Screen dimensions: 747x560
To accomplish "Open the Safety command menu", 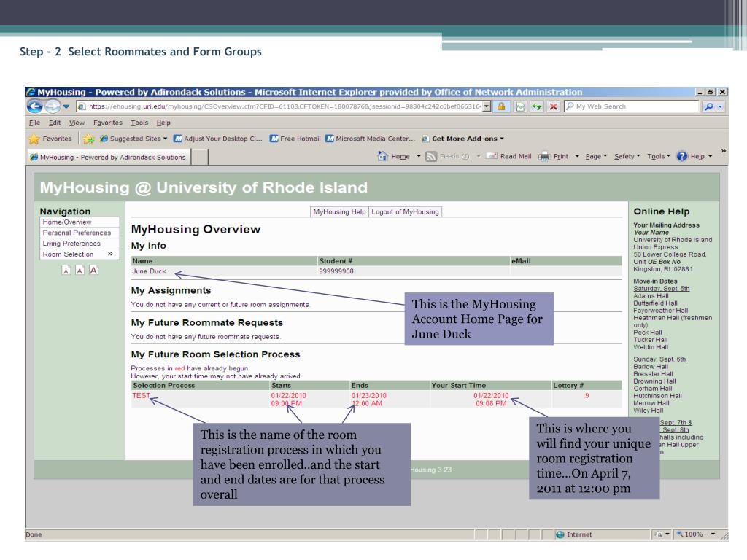I will pyautogui.click(x=627, y=156).
